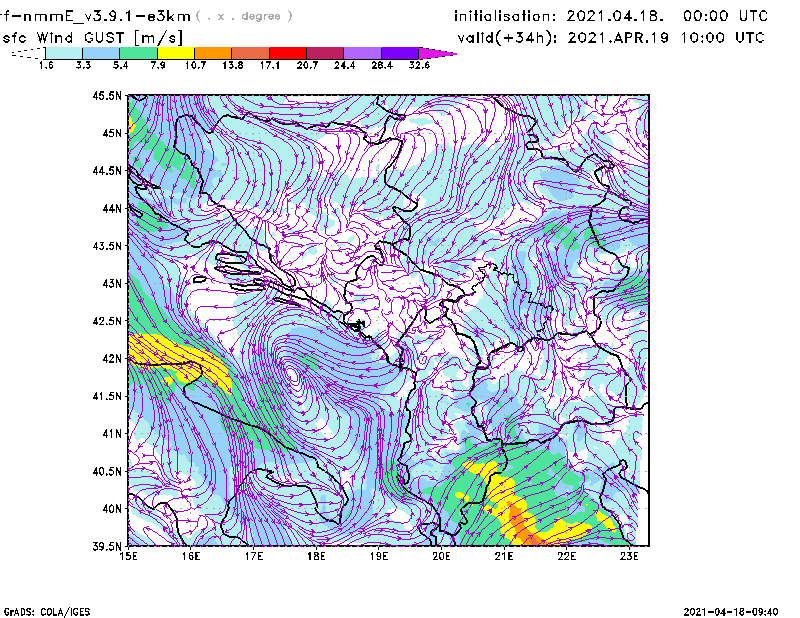Click the 44.5N latitude label

point(107,170)
